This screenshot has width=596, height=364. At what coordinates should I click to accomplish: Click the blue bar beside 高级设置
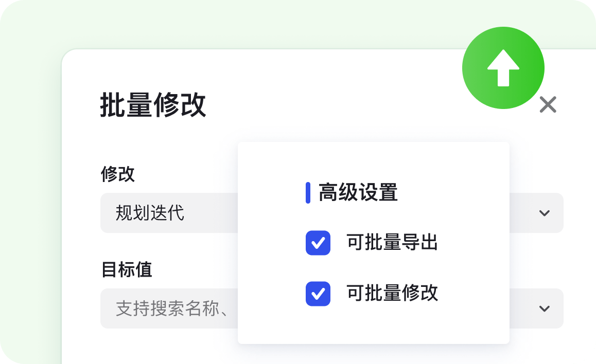click(x=308, y=193)
